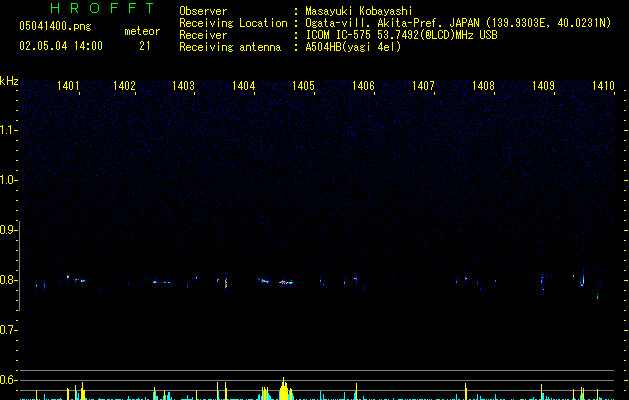The width and height of the screenshot is (629, 400).
Task: Click the 1410 time axis marker
Action: click(603, 86)
